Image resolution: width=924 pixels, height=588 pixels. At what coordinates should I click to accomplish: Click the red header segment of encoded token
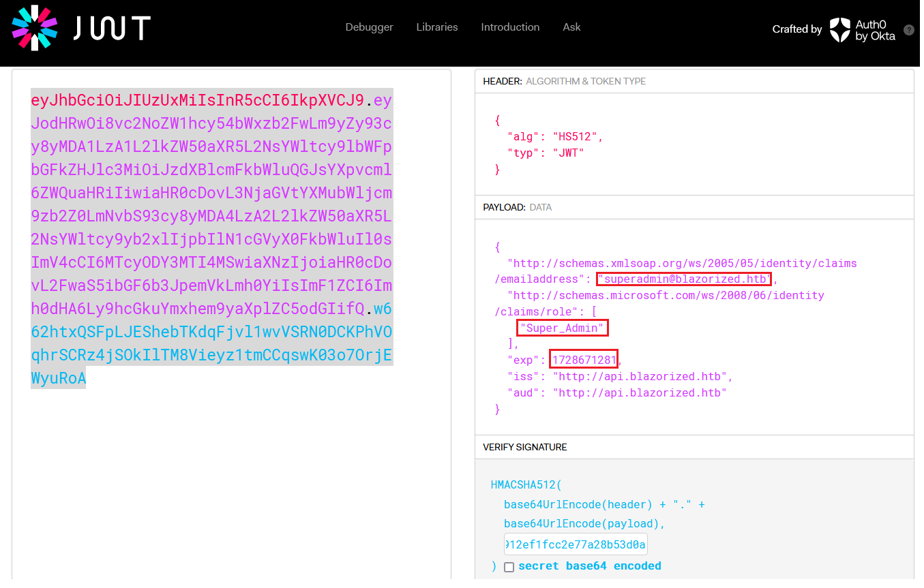coord(198,101)
